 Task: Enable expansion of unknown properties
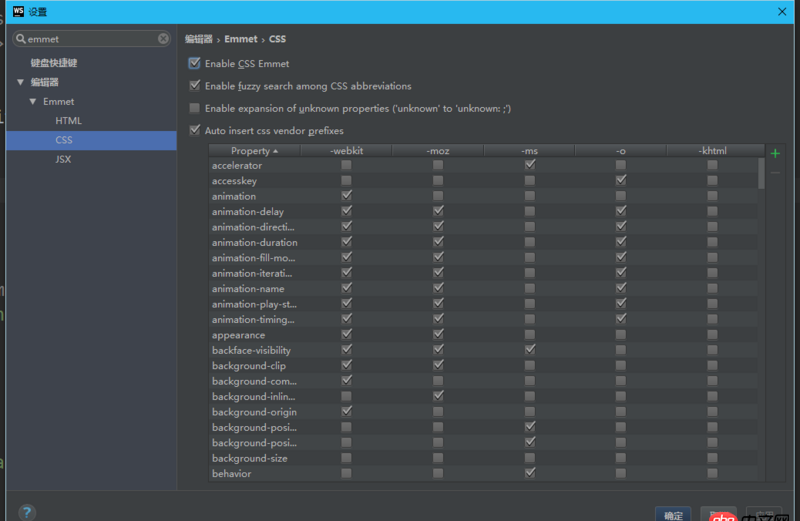point(195,108)
